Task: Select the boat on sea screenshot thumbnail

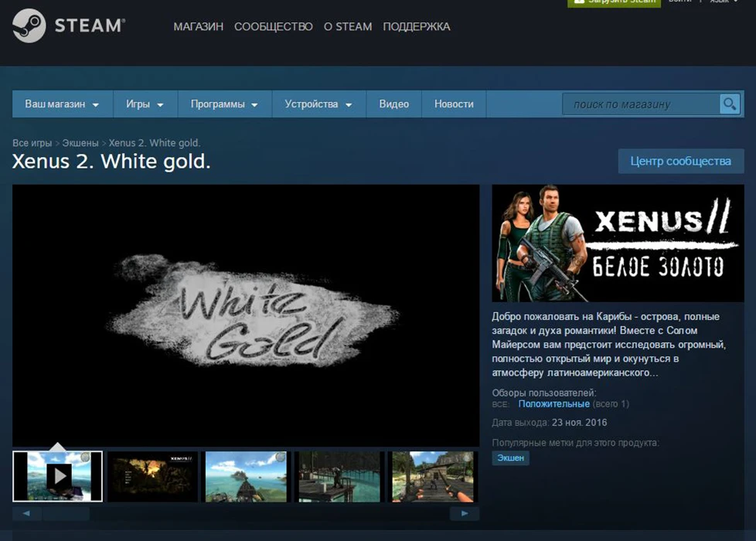Action: (246, 476)
